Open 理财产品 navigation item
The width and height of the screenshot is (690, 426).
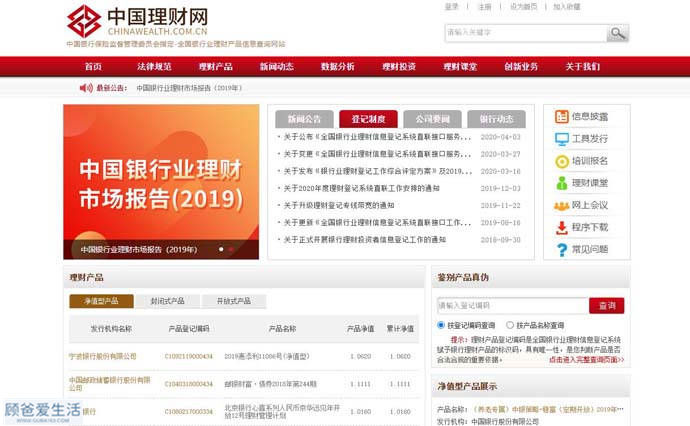point(215,66)
